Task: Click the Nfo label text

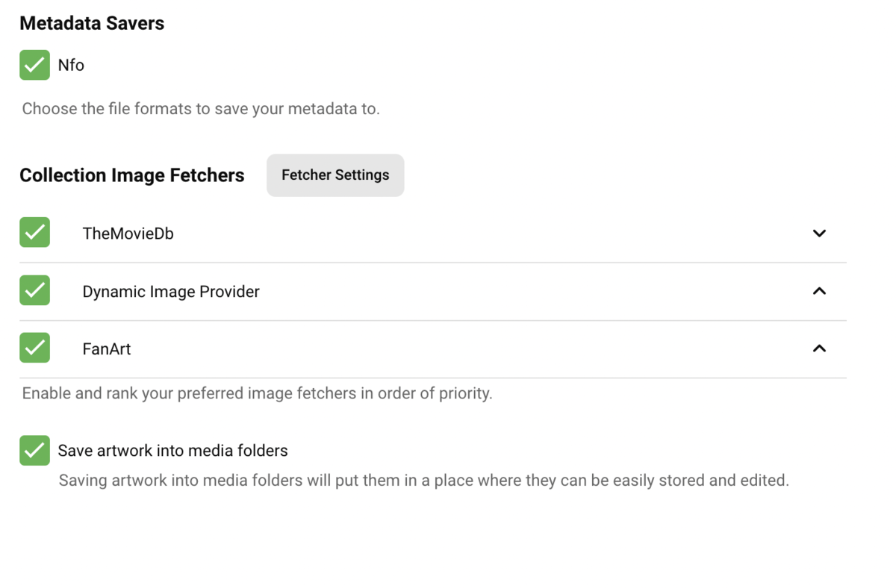Action: (71, 66)
